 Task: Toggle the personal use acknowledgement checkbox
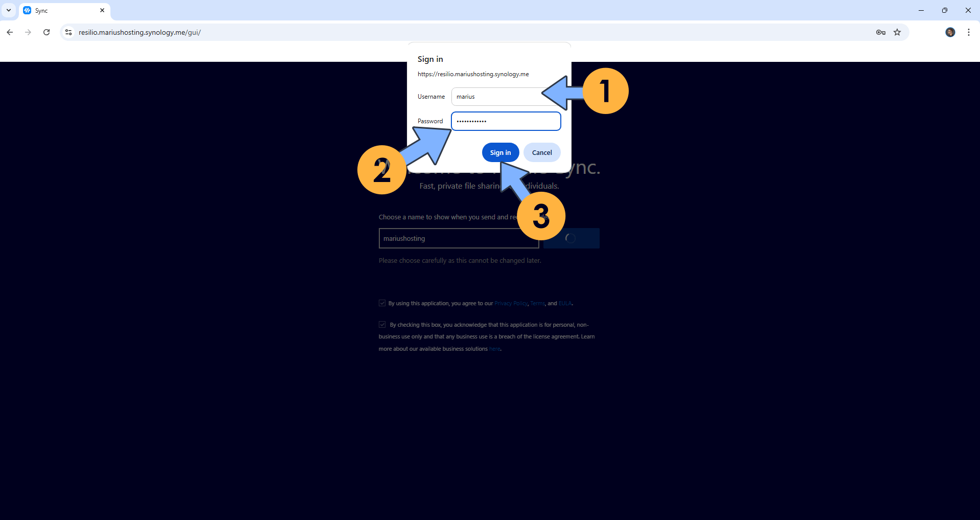tap(382, 325)
